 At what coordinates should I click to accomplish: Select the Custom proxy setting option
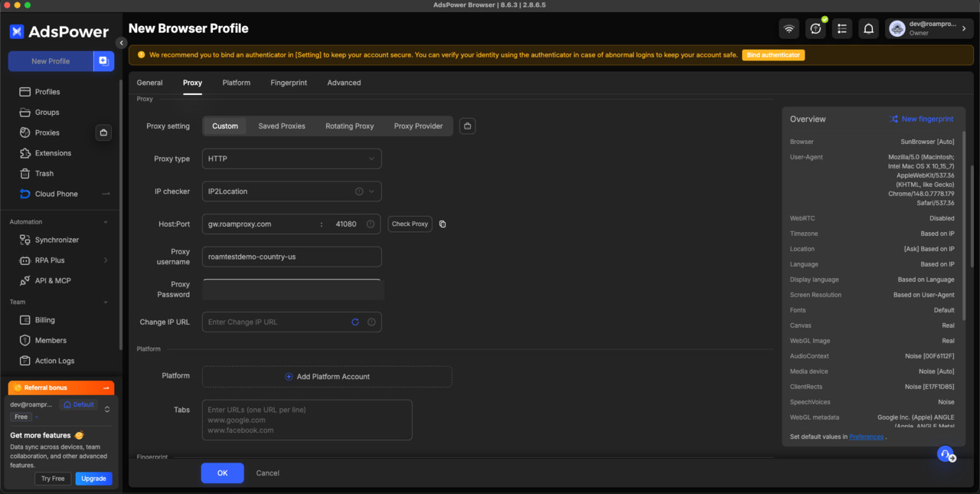pyautogui.click(x=225, y=126)
